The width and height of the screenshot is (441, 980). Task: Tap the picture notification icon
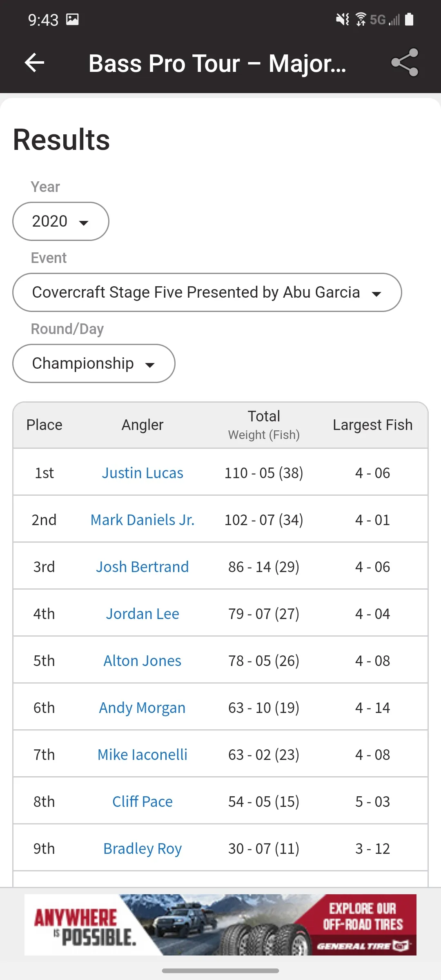click(x=72, y=19)
